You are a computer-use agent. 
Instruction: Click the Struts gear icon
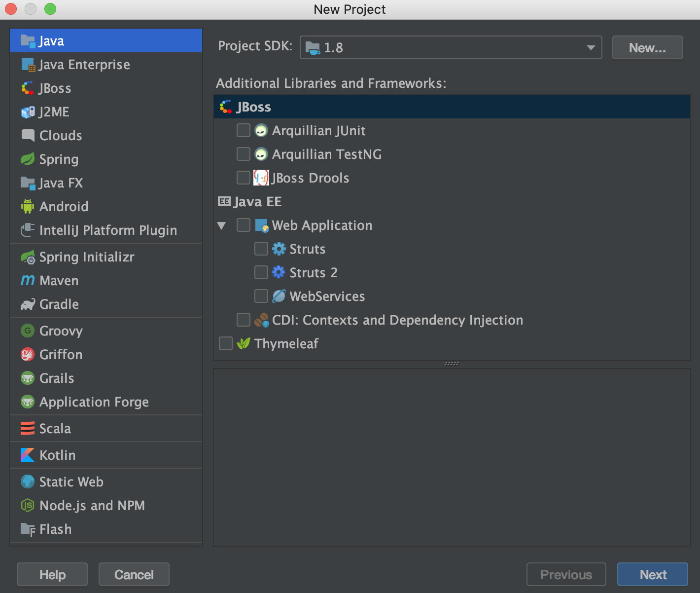279,249
